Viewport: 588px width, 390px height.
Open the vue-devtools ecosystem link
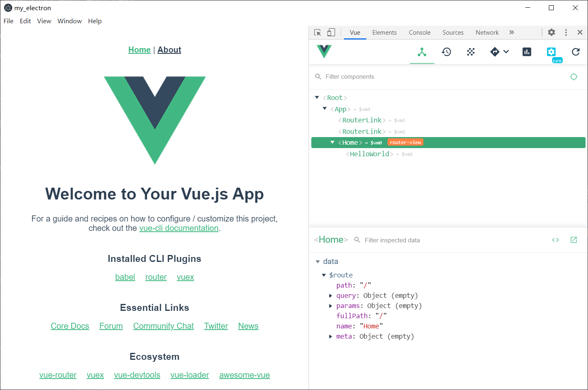[x=137, y=375]
